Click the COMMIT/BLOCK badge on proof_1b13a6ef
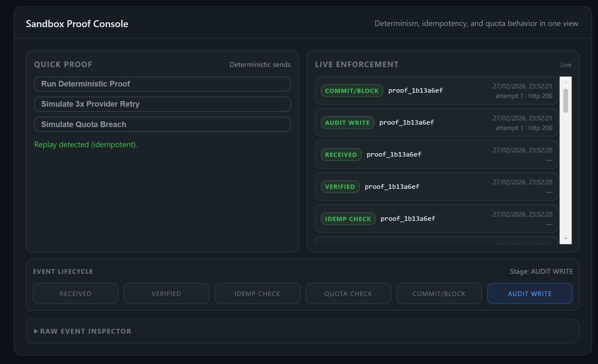This screenshot has width=598, height=364. tap(352, 91)
